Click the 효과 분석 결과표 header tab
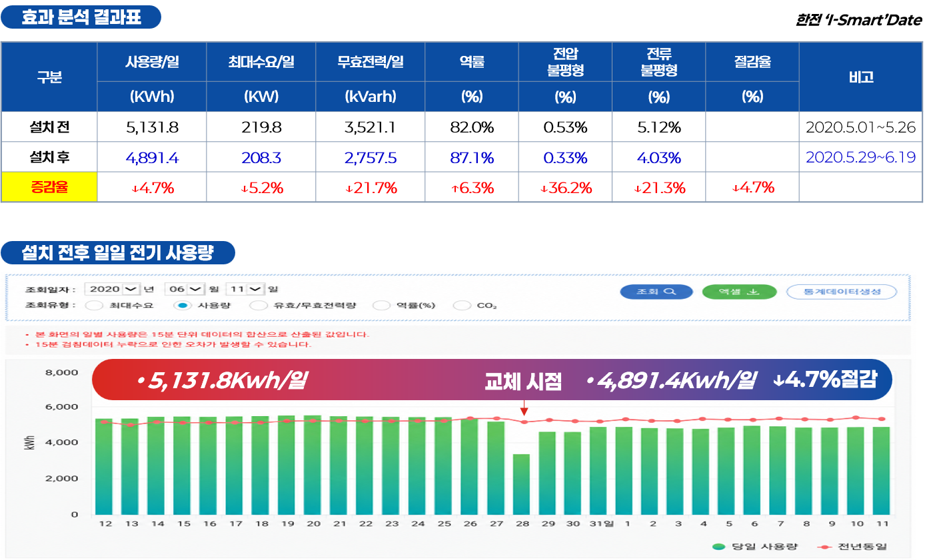The width and height of the screenshot is (933, 560). pos(81,17)
